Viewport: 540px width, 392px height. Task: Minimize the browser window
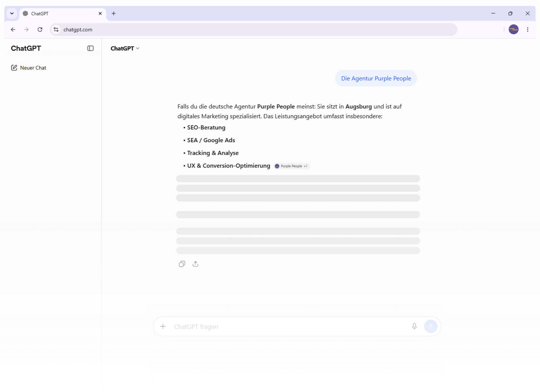493,14
